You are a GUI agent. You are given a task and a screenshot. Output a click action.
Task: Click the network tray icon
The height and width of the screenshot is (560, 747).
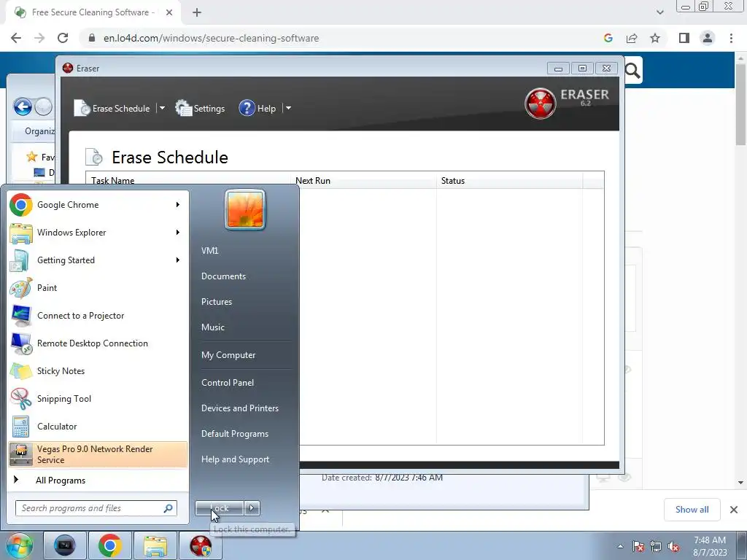click(x=656, y=547)
